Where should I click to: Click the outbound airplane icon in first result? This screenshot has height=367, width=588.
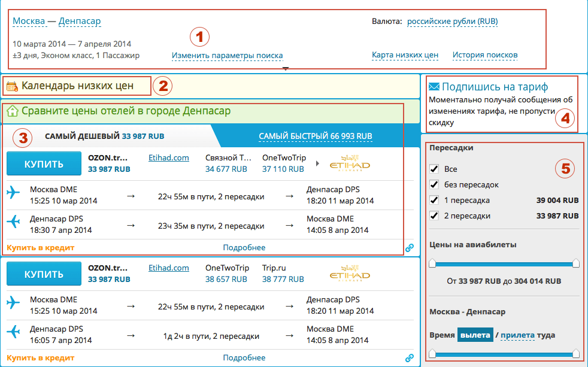click(13, 193)
